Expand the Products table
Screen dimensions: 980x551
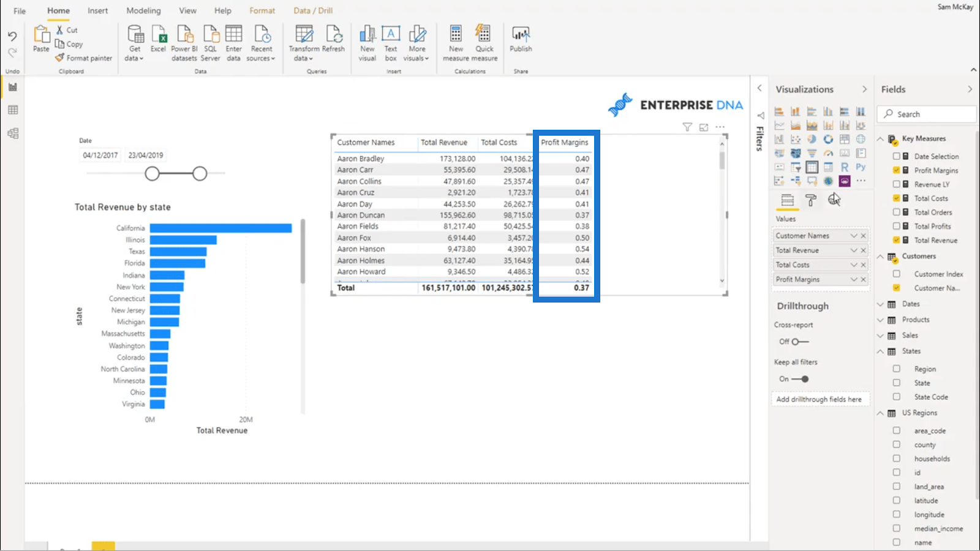point(880,320)
